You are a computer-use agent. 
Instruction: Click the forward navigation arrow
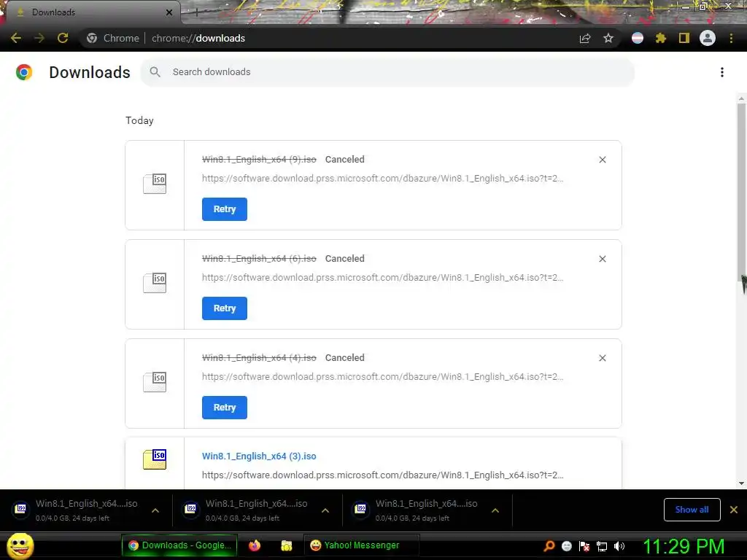tap(39, 38)
